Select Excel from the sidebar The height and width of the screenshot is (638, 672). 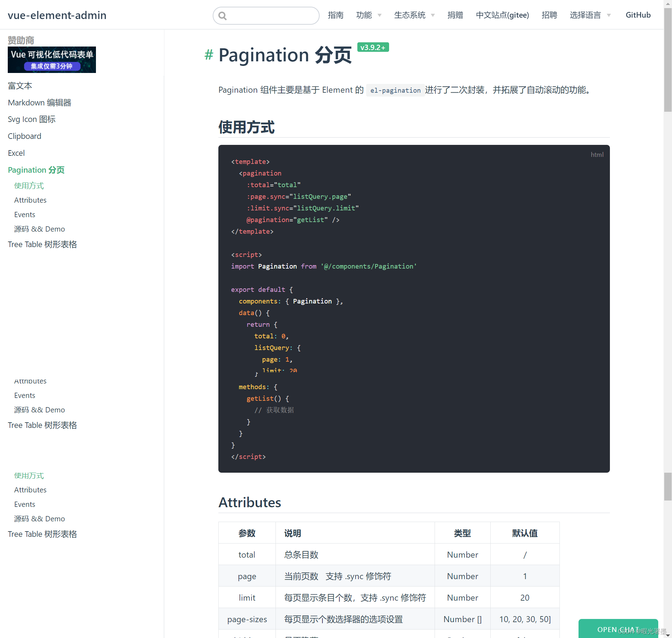(16, 153)
